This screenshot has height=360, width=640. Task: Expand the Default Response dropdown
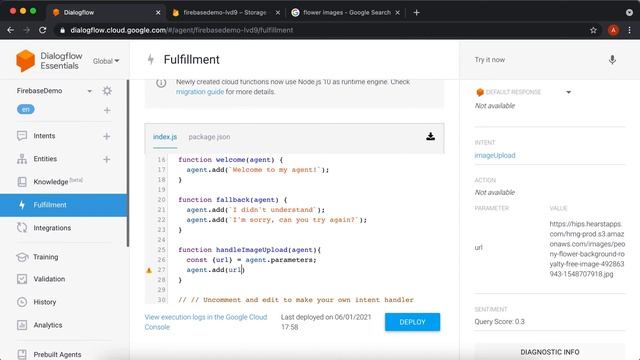click(x=568, y=92)
